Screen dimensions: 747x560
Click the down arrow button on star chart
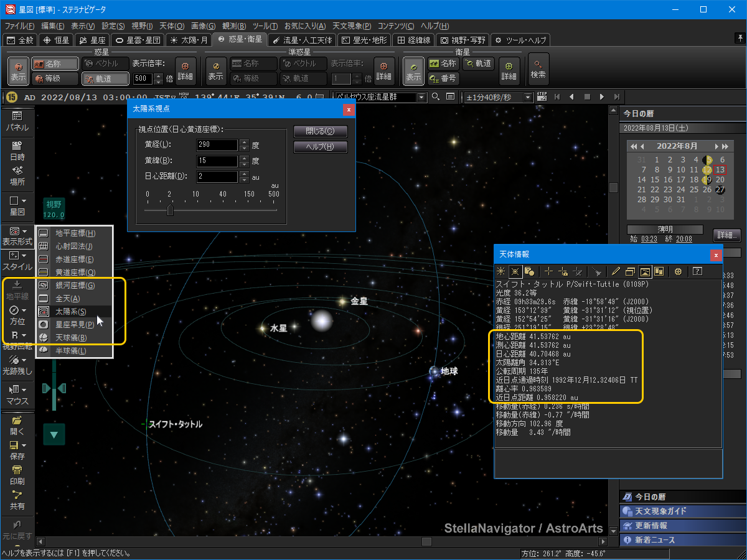[x=54, y=434]
